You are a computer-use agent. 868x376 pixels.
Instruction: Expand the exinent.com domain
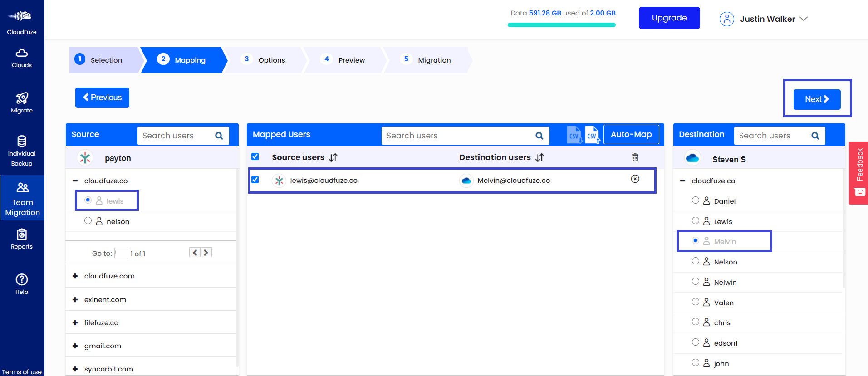point(75,299)
